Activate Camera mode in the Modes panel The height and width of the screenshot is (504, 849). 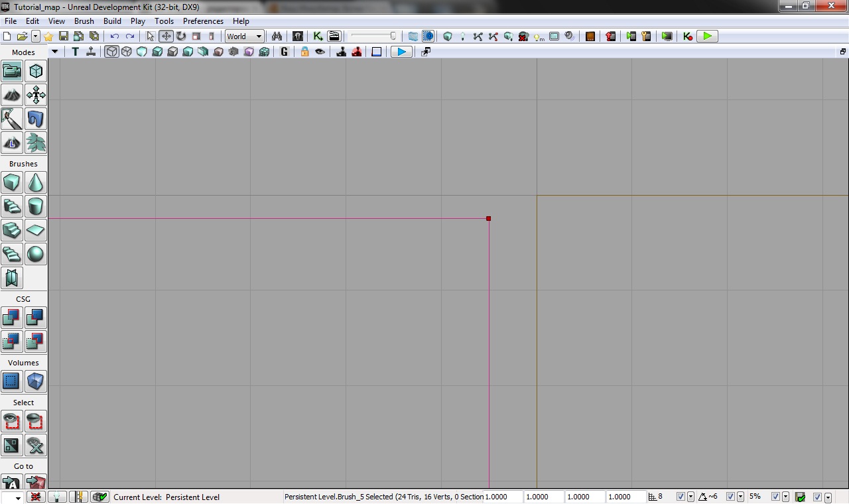click(11, 71)
